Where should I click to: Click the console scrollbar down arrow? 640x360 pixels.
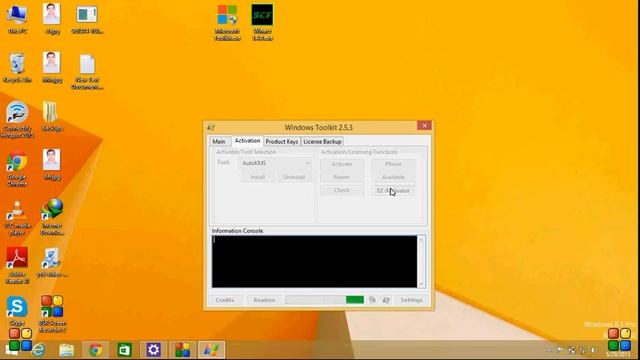click(x=421, y=284)
